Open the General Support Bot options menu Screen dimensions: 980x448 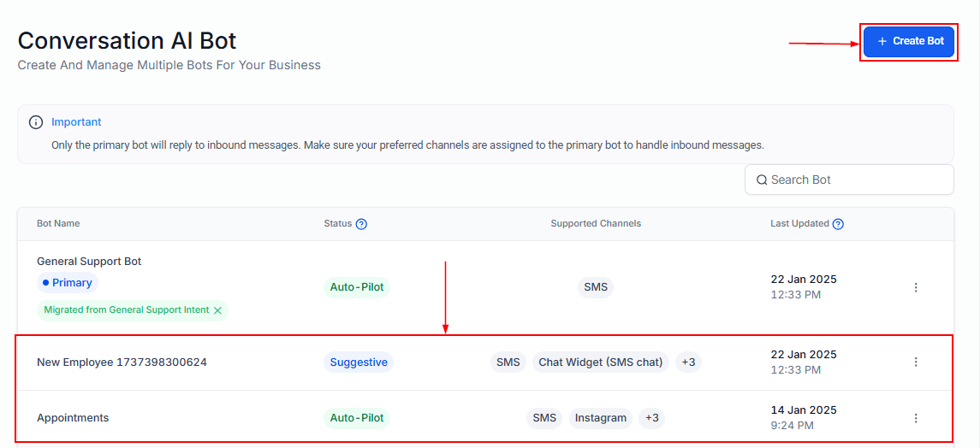point(916,287)
